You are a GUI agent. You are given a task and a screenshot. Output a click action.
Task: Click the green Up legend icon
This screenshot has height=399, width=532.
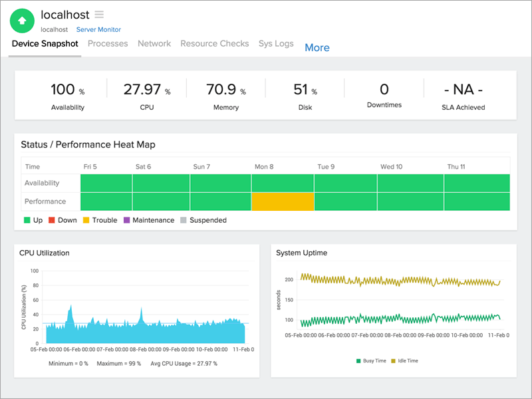point(27,220)
